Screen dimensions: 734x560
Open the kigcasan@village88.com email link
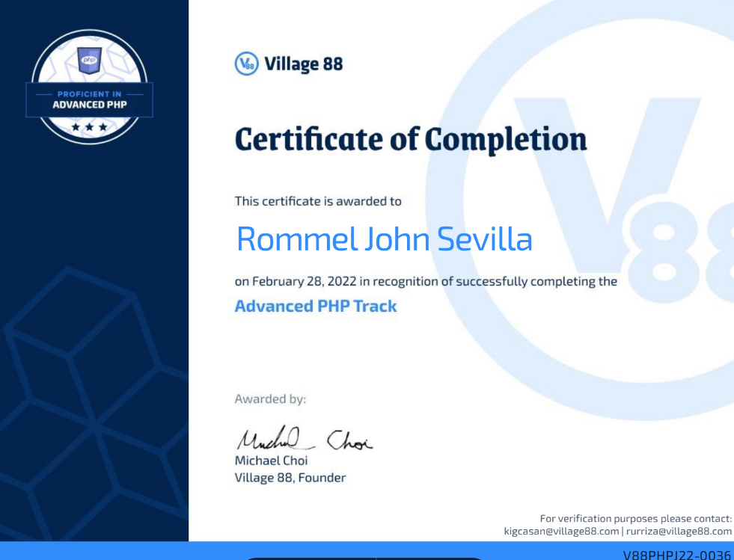pyautogui.click(x=561, y=532)
